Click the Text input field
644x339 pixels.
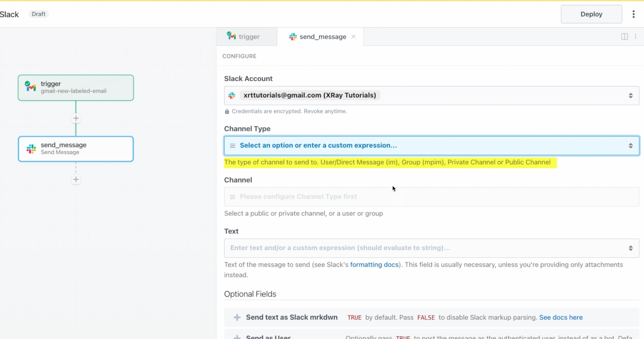(431, 248)
